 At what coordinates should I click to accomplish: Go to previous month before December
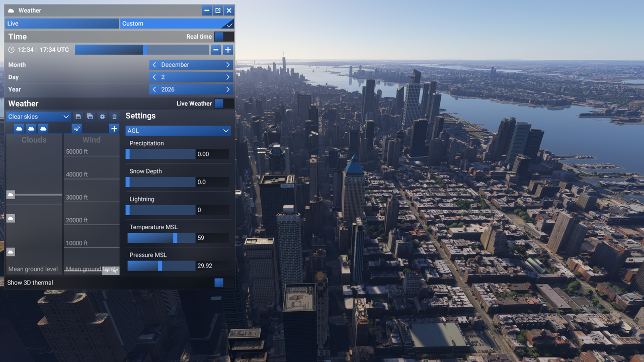(154, 65)
